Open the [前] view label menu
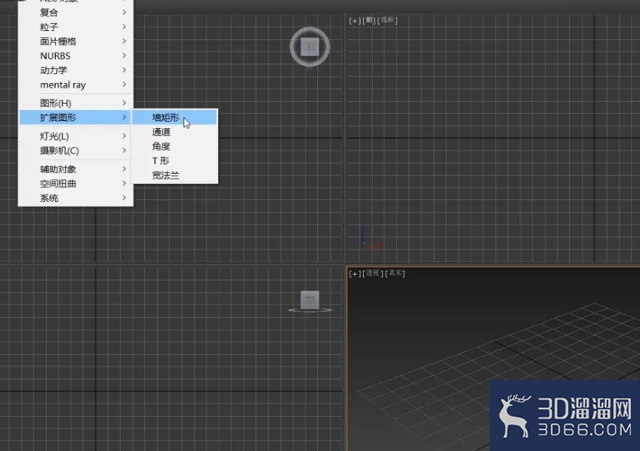Screen dimensions: 640x451 coord(369,20)
